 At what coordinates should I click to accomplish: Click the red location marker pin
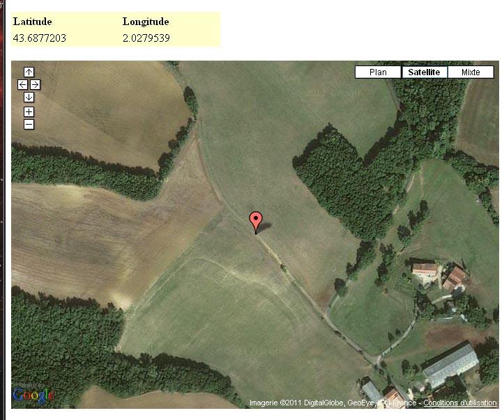[x=256, y=222]
